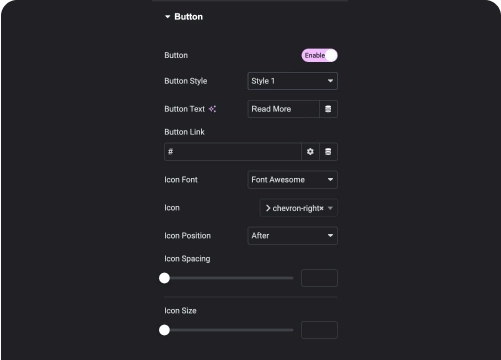The image size is (501, 360).
Task: Click the chevron-right icon preview in Icon selector
Action: tap(268, 208)
